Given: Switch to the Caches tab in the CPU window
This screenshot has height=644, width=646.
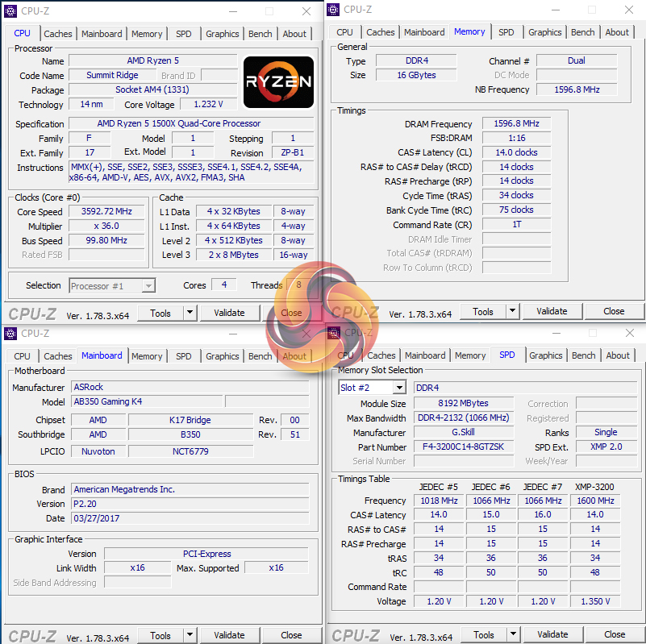Looking at the screenshot, I should click(x=58, y=34).
